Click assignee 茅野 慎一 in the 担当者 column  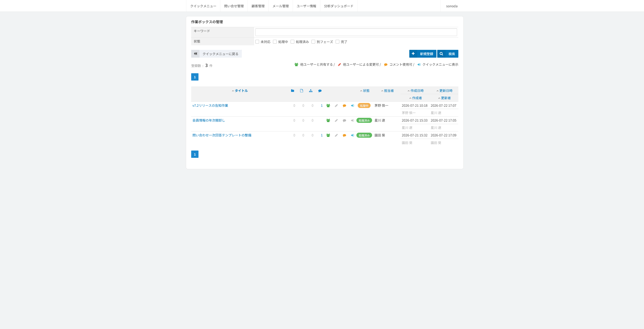coord(381,106)
